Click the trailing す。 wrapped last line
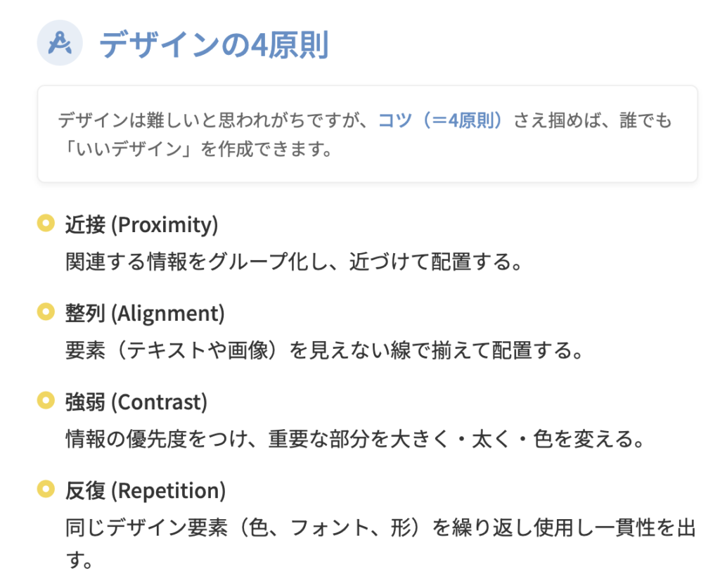 point(79,561)
